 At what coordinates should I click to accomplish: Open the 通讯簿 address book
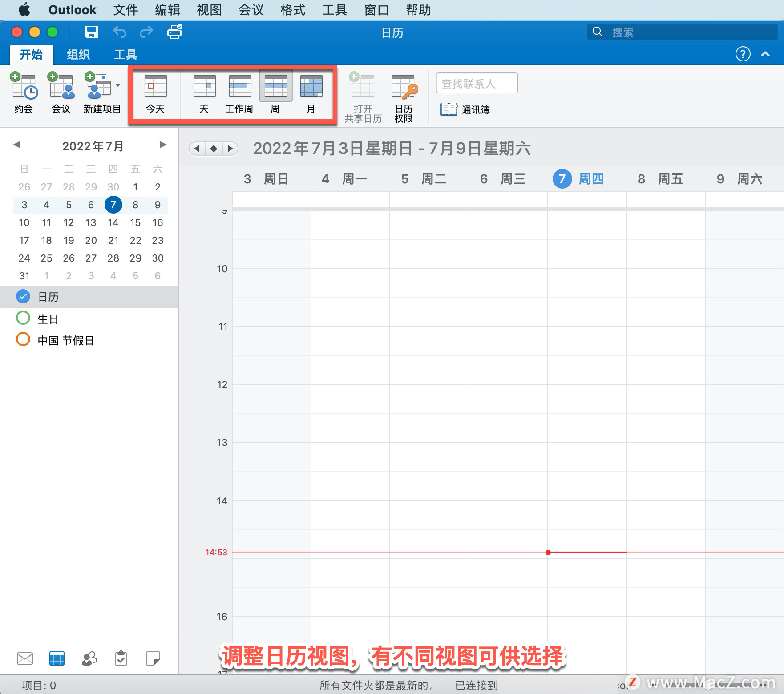click(465, 109)
